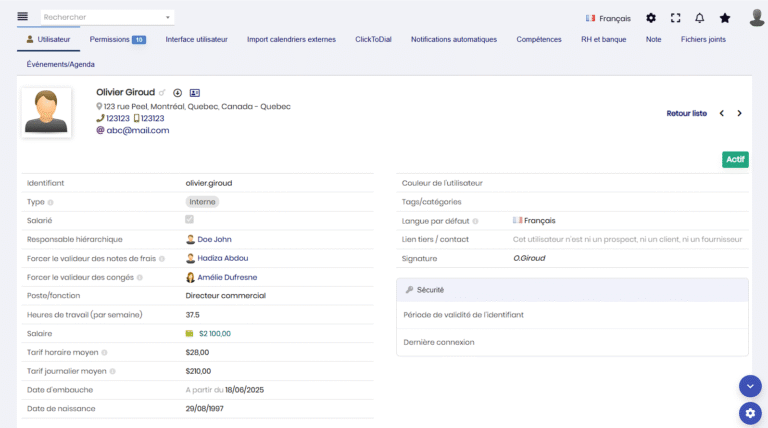Click the Retour liste link
Image resolution: width=768 pixels, height=428 pixels.
click(x=686, y=113)
